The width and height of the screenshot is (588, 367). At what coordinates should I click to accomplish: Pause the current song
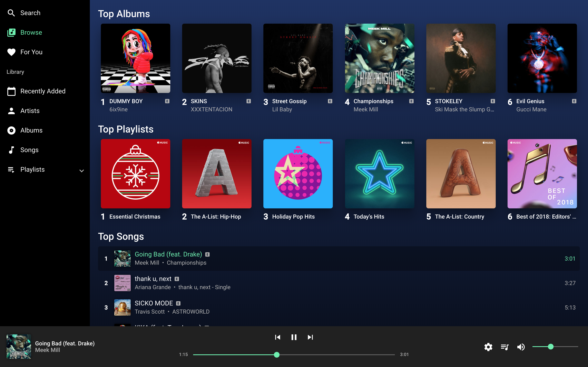[x=294, y=337]
